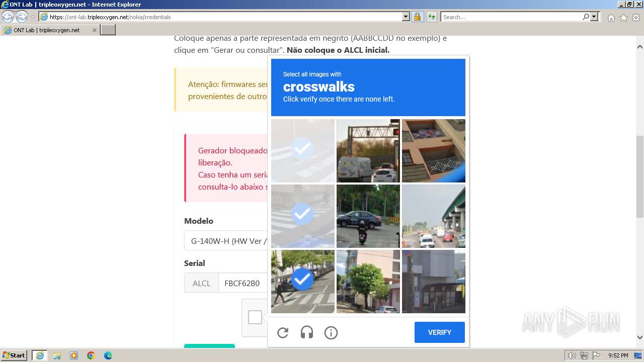Open the Modelo dropdown G-140W-H
This screenshot has width=644, height=362.
point(226,241)
